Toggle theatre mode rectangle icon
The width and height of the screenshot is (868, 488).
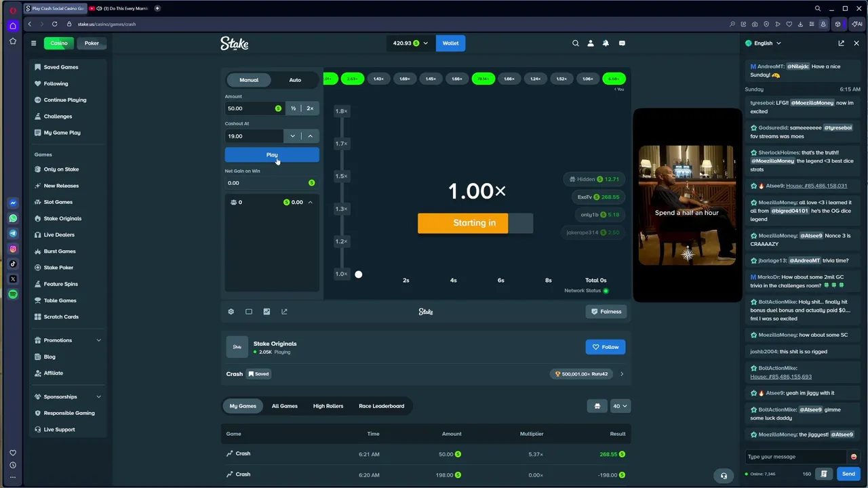(249, 312)
